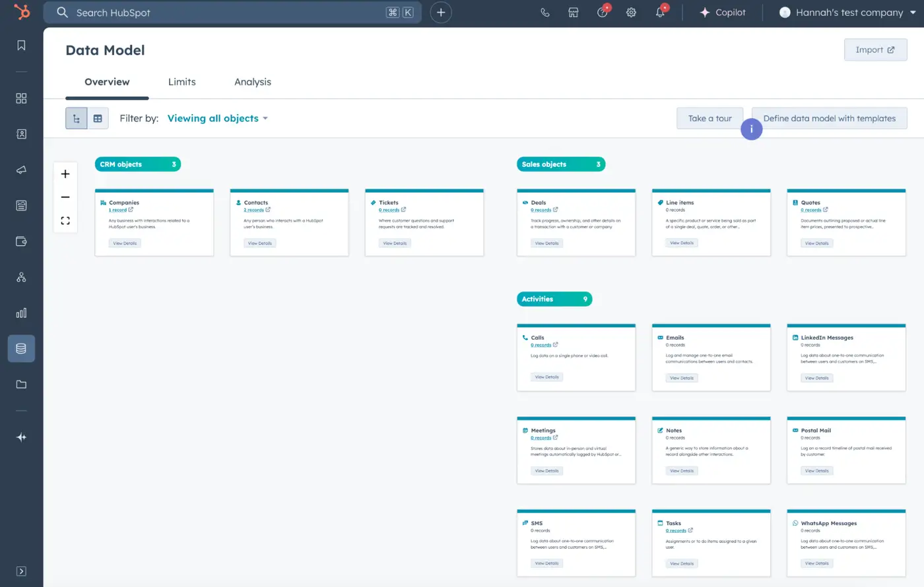The height and width of the screenshot is (587, 924).
Task: Open the notifications bell
Action: tap(660, 13)
